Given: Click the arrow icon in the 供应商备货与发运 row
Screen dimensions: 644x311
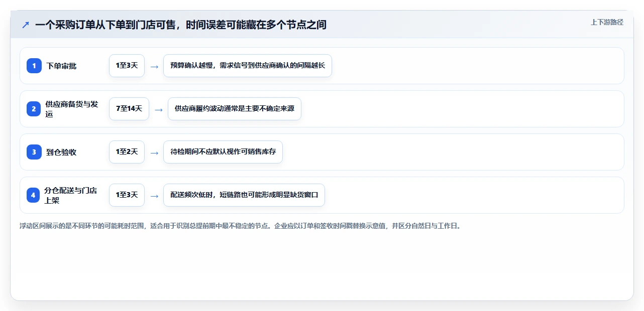Looking at the screenshot, I should pyautogui.click(x=159, y=109).
